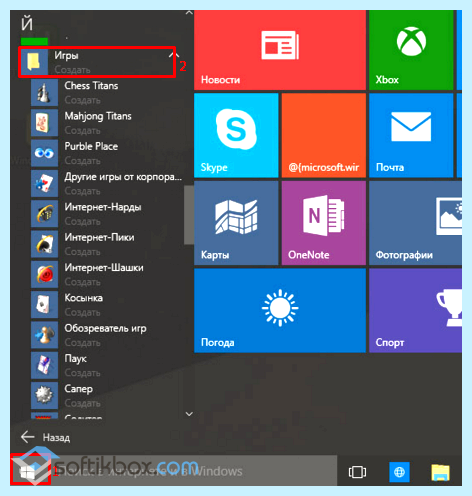
Task: Start Косынка from its card icon
Action: click(x=44, y=305)
